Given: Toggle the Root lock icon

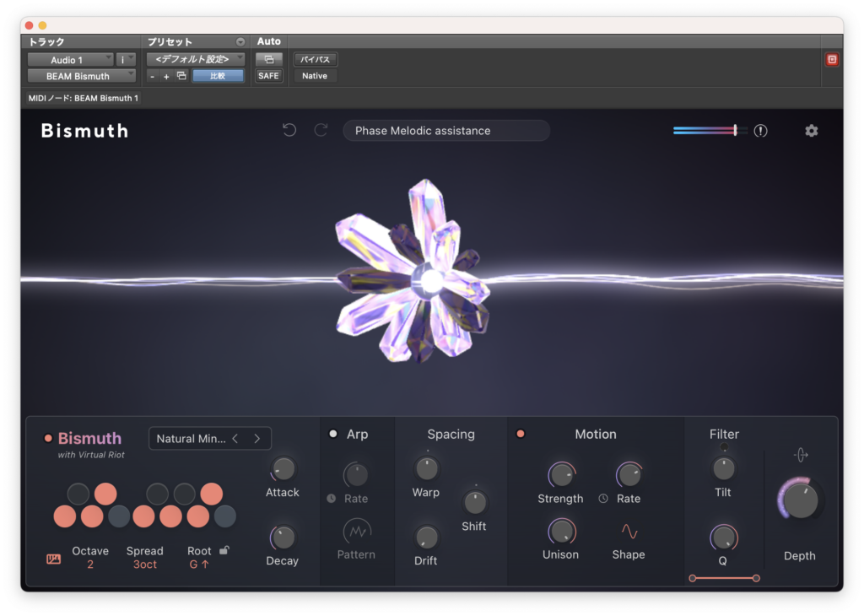Looking at the screenshot, I should (224, 550).
